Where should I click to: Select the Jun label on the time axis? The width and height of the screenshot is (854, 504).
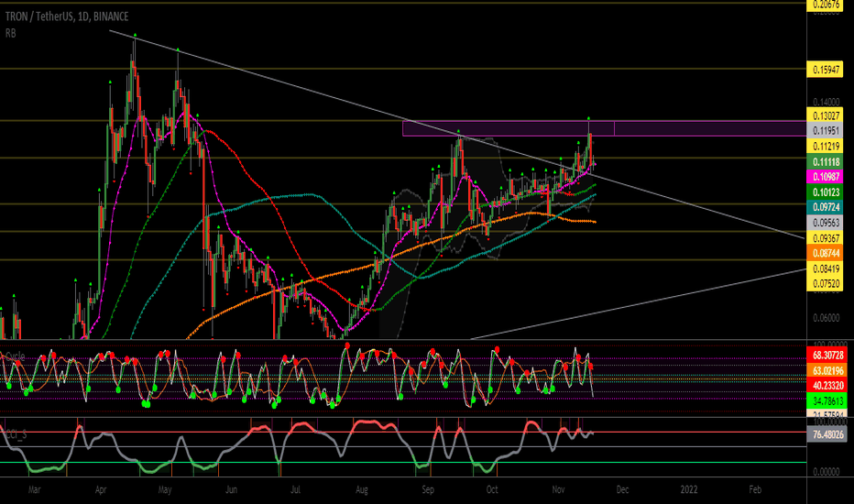(231, 489)
